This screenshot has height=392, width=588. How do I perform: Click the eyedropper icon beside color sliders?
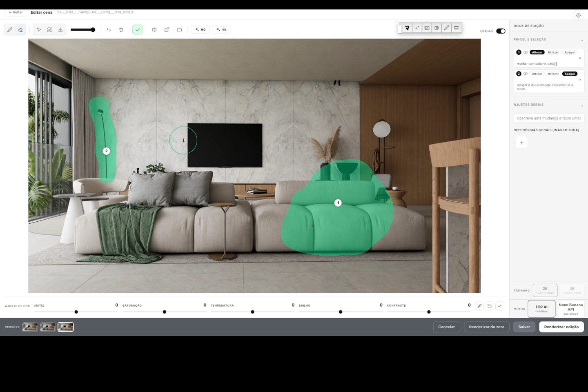point(479,306)
